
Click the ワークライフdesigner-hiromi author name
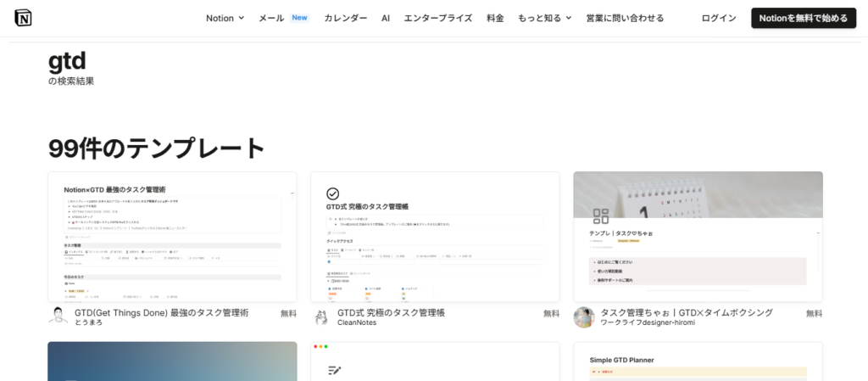pyautogui.click(x=648, y=322)
